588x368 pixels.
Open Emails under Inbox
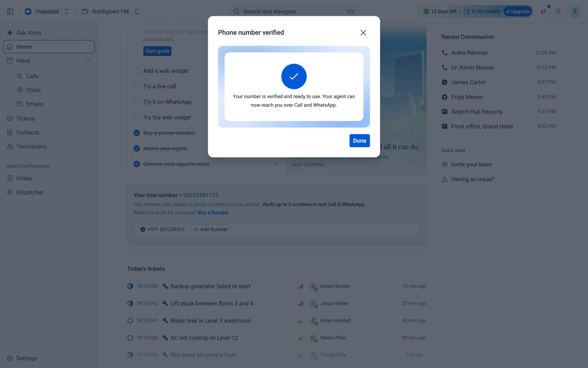coord(34,104)
